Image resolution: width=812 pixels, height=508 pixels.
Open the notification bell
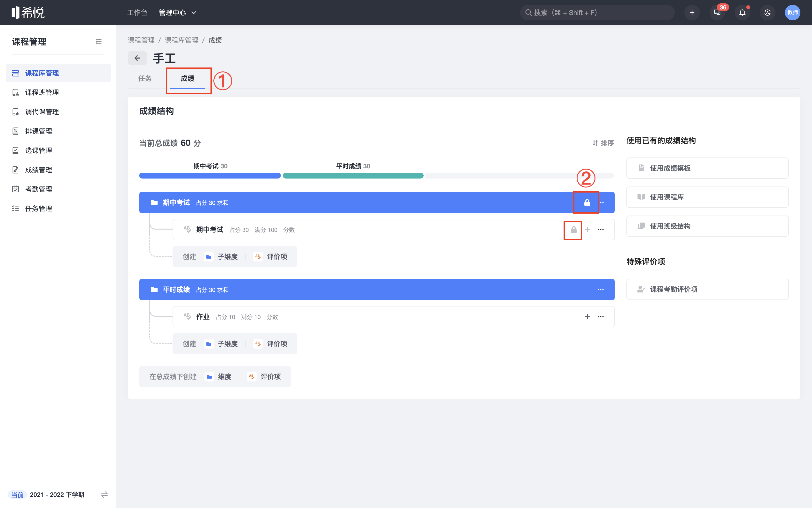click(x=742, y=12)
